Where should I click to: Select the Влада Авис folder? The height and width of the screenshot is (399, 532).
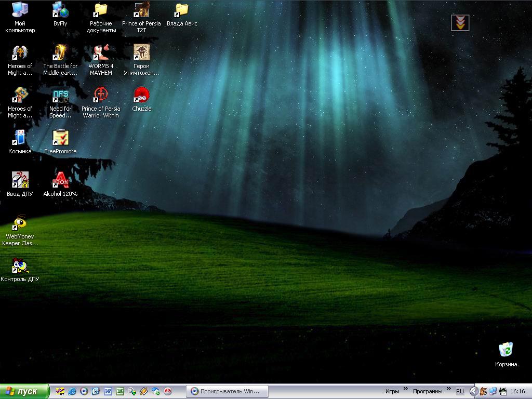(x=182, y=14)
